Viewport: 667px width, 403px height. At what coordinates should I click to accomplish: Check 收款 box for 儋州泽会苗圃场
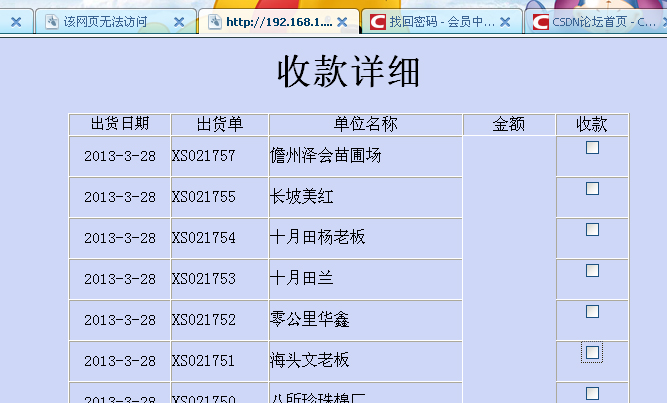coord(593,148)
